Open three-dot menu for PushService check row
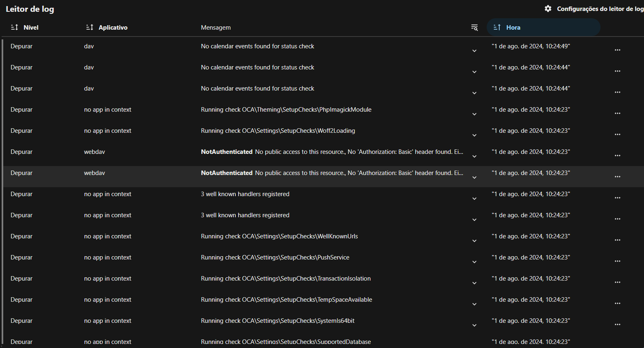The image size is (644, 348). (x=617, y=261)
